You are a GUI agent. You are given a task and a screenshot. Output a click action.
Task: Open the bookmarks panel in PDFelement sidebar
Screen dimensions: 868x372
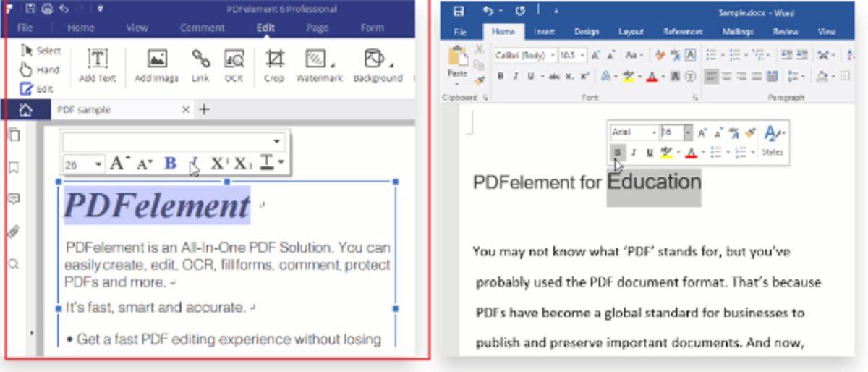pos(14,168)
